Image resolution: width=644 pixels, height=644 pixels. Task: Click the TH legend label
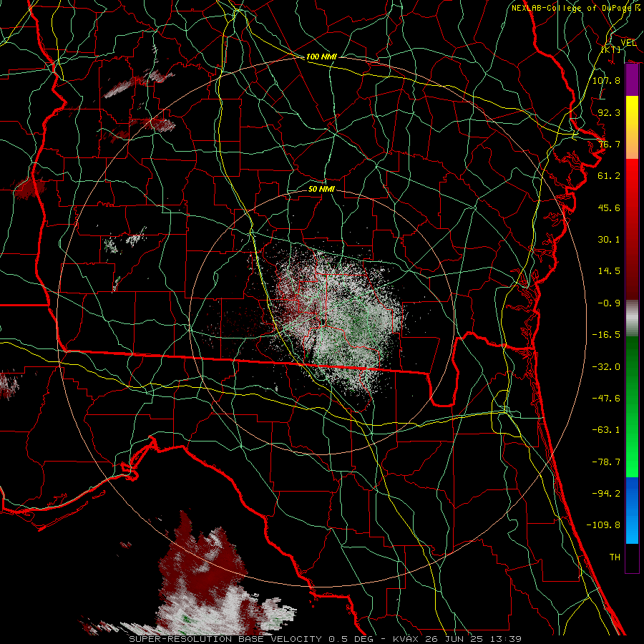click(615, 557)
